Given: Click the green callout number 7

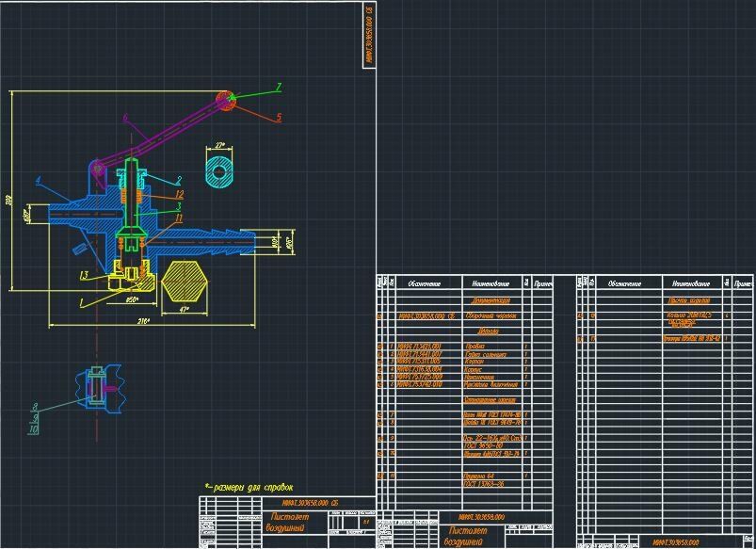Looking at the screenshot, I should 278,88.
